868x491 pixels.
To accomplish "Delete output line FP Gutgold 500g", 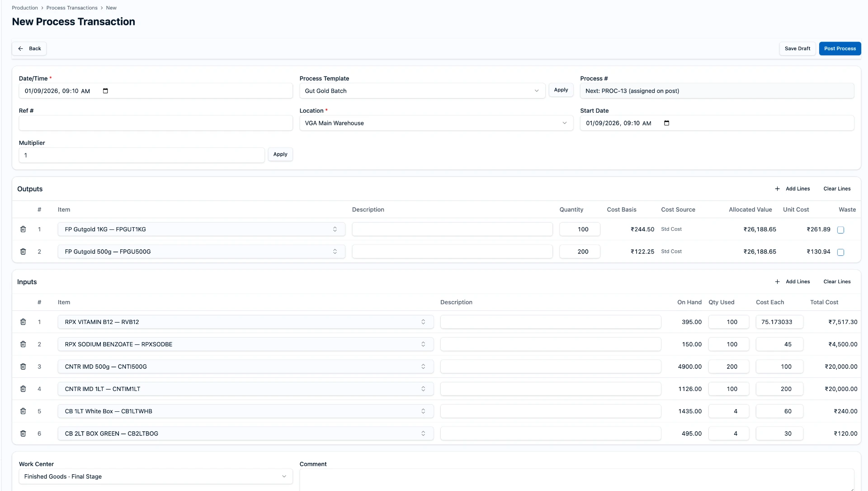I will tap(23, 252).
